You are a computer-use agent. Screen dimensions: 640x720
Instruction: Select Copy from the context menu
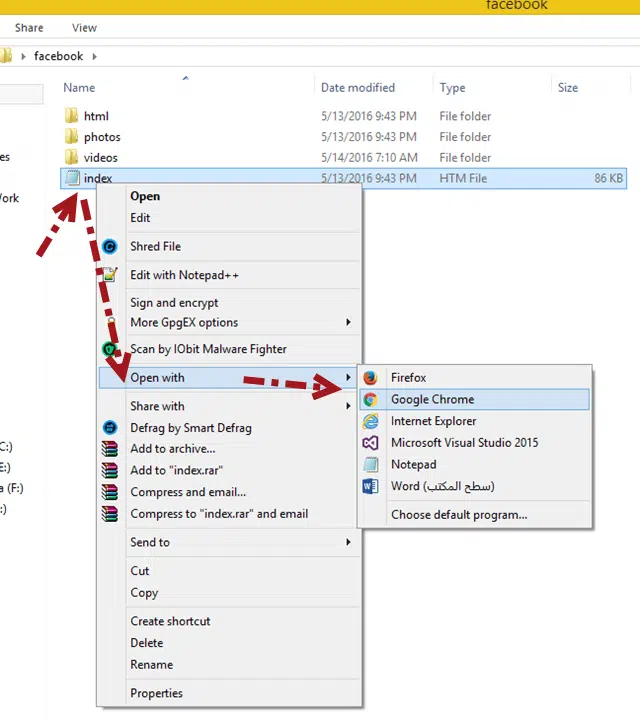[144, 593]
